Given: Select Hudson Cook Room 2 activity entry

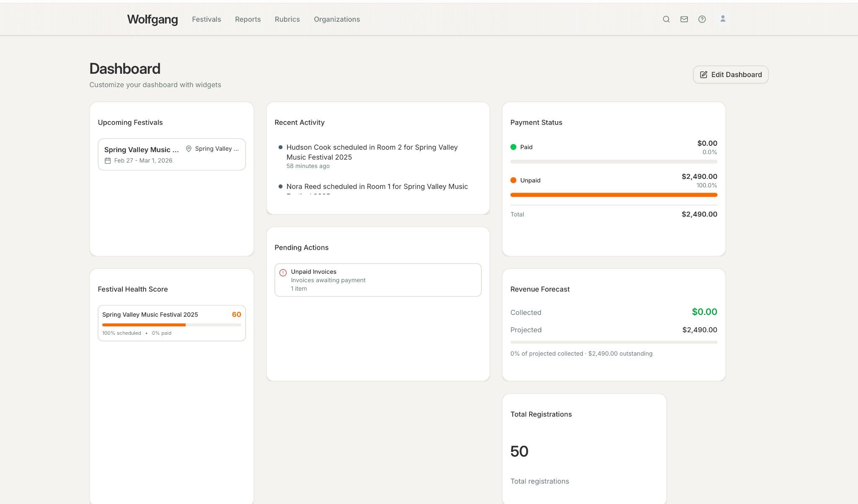Looking at the screenshot, I should 372,152.
